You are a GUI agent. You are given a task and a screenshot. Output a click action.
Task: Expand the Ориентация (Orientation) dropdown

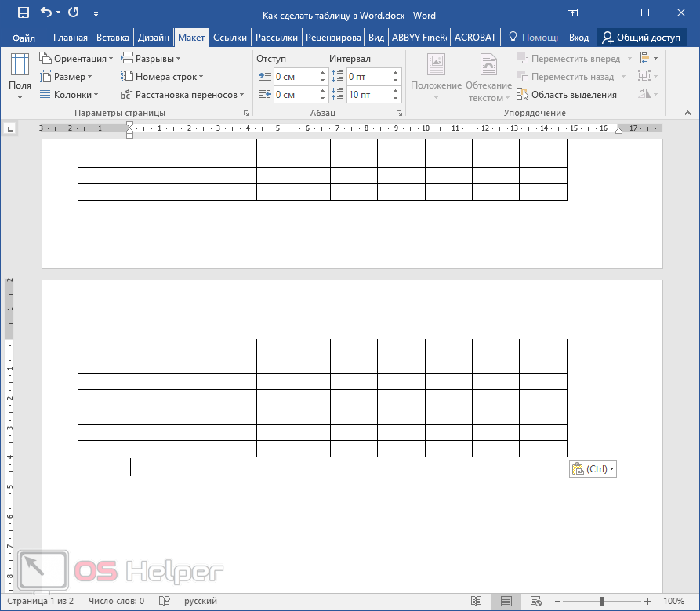[76, 59]
